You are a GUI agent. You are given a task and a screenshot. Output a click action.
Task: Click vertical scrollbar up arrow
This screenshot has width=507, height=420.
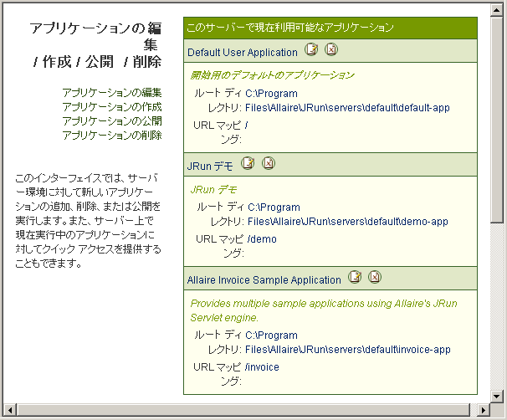point(496,10)
